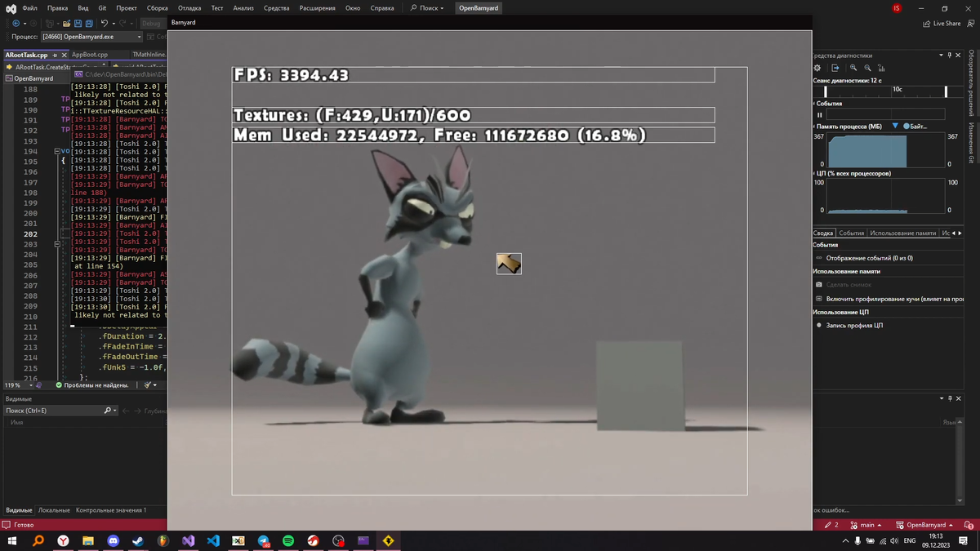Image resolution: width=980 pixels, height=551 pixels.
Task: Open the Debug configuration dropdown
Action: point(153,24)
